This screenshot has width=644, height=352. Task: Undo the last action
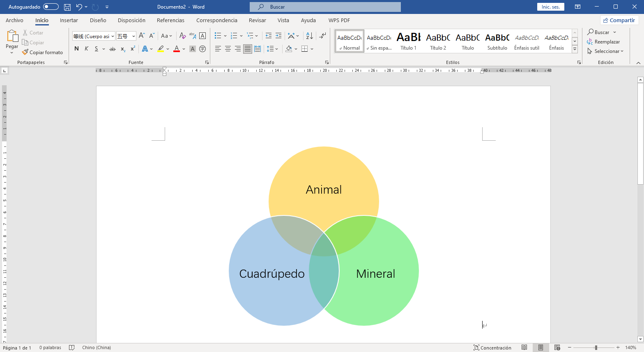[79, 7]
